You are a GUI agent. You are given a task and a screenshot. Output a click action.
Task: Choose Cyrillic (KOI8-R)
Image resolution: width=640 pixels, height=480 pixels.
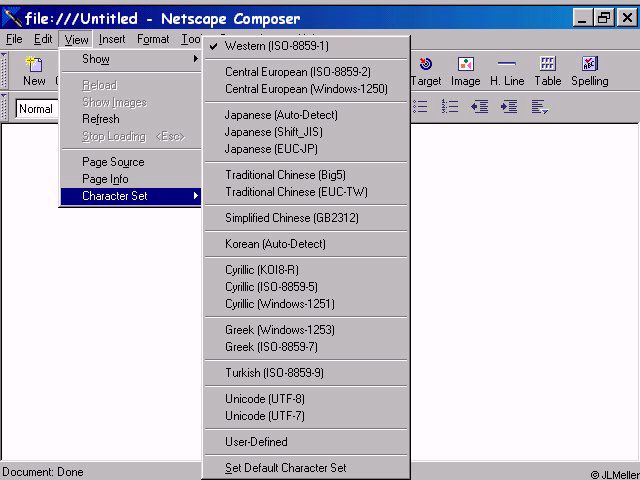[x=306, y=270]
